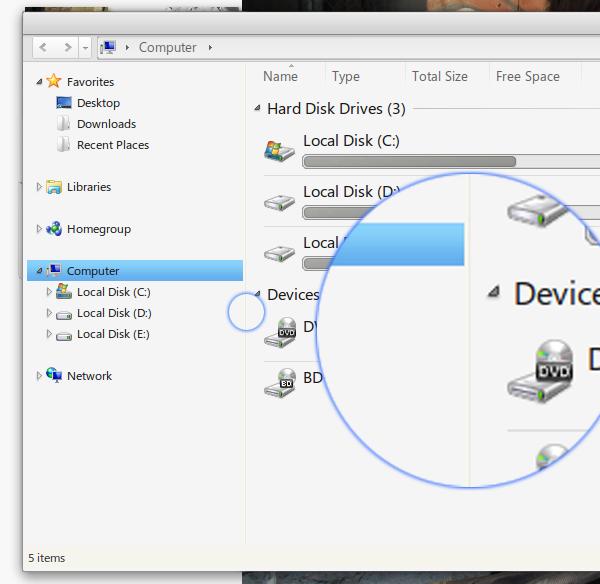Click the Downloads folder icon
600x584 pixels.
64,124
